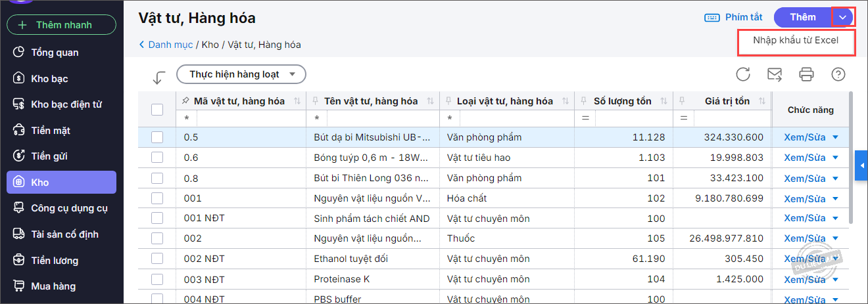Open Kho bạc in sidebar
The height and width of the screenshot is (304, 868).
click(x=49, y=79)
